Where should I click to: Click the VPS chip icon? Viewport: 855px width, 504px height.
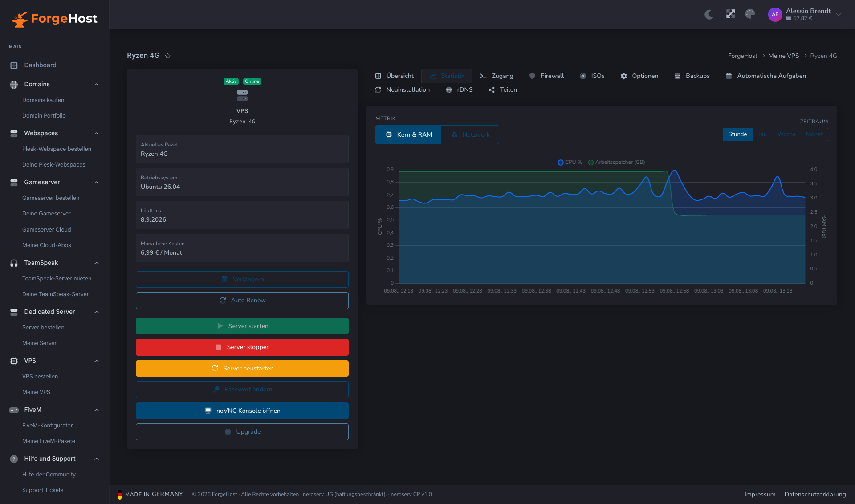pos(14,361)
